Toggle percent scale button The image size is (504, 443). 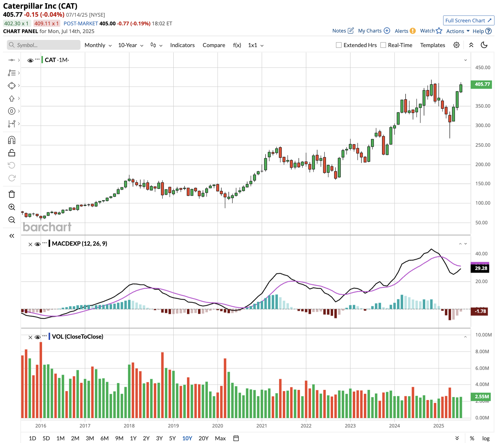(x=472, y=438)
